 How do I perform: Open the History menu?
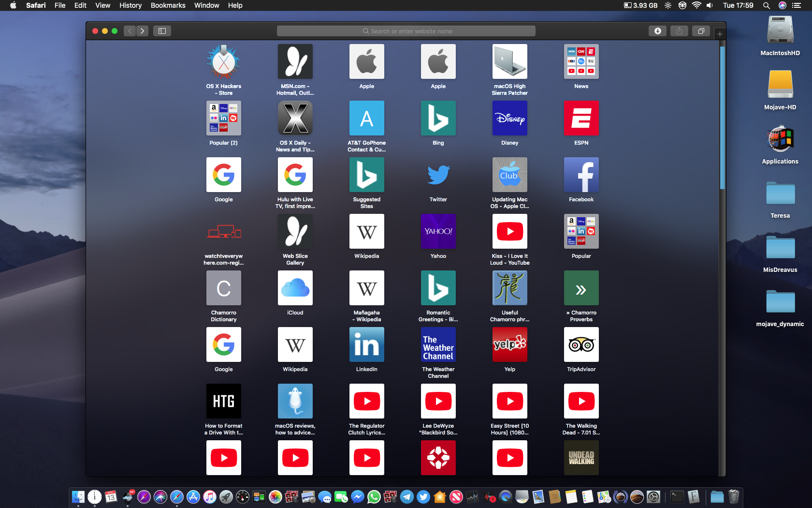130,5
